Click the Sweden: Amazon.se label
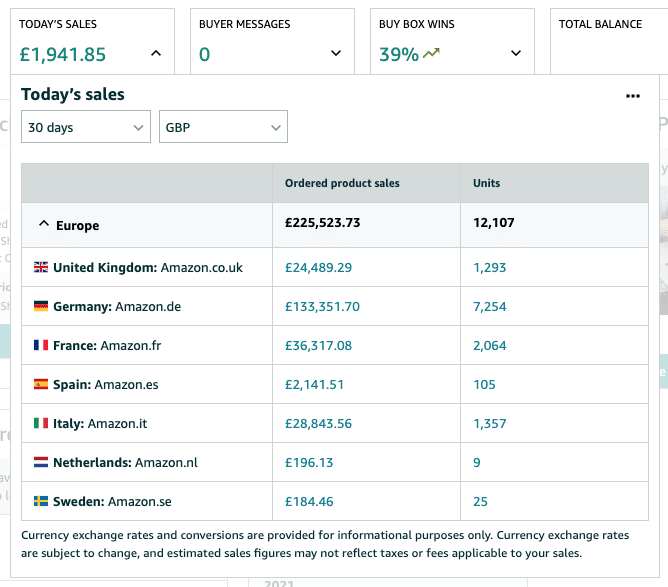Viewport: 668px width, 587px height. coord(112,501)
